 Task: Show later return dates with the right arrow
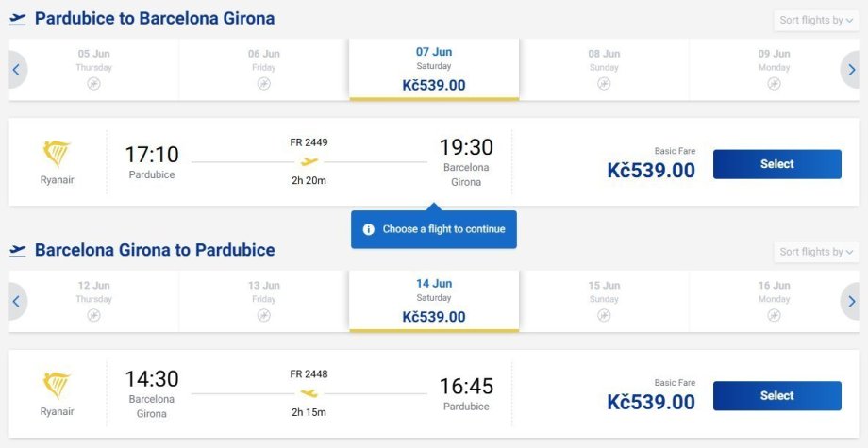[x=851, y=302]
